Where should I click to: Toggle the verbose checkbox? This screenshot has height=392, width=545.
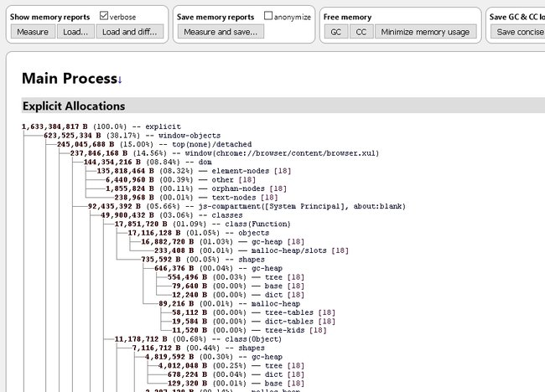pyautogui.click(x=104, y=16)
